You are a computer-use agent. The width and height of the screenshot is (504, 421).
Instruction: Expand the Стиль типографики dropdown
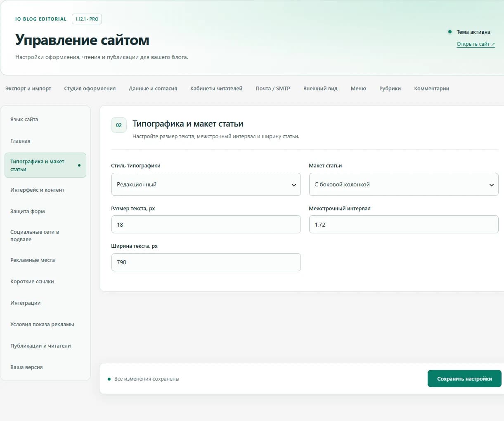206,184
